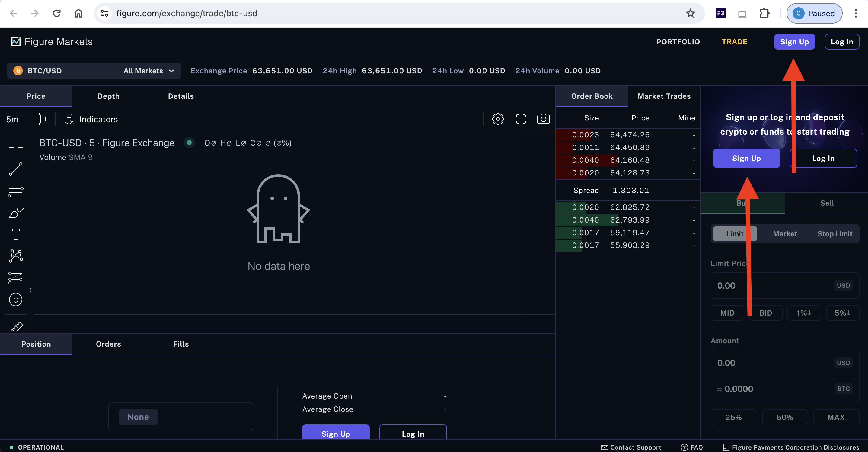Switch to the Orders tab
This screenshot has height=452, width=868.
pyautogui.click(x=109, y=344)
